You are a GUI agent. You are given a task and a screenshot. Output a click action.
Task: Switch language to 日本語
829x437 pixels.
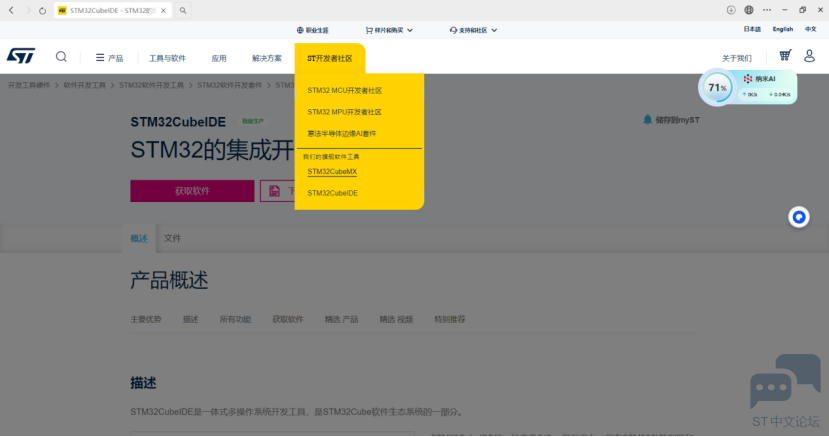point(752,29)
